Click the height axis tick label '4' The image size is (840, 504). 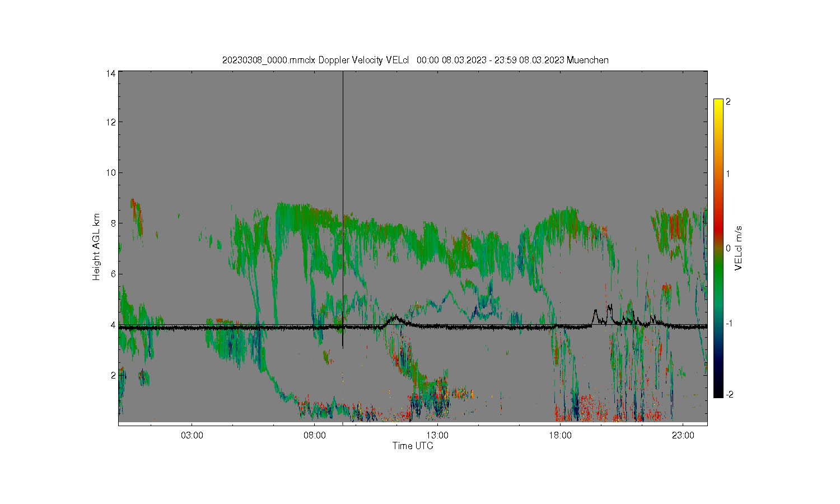pos(114,325)
